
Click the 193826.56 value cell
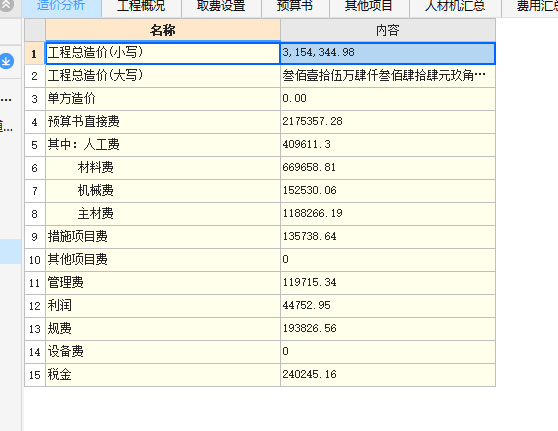388,329
